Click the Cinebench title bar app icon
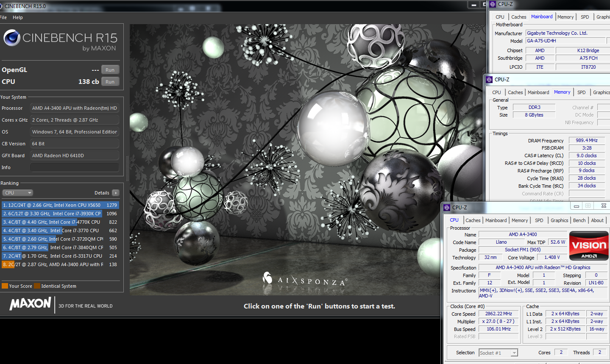Image resolution: width=610 pixels, height=364 pixels. pyautogui.click(x=1, y=6)
